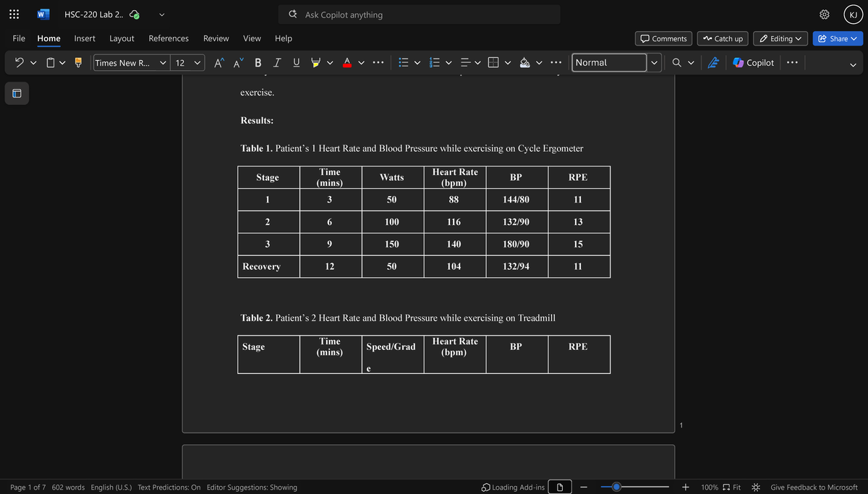Click the Paste clipboard icon
The height and width of the screenshot is (494, 868).
coord(50,63)
